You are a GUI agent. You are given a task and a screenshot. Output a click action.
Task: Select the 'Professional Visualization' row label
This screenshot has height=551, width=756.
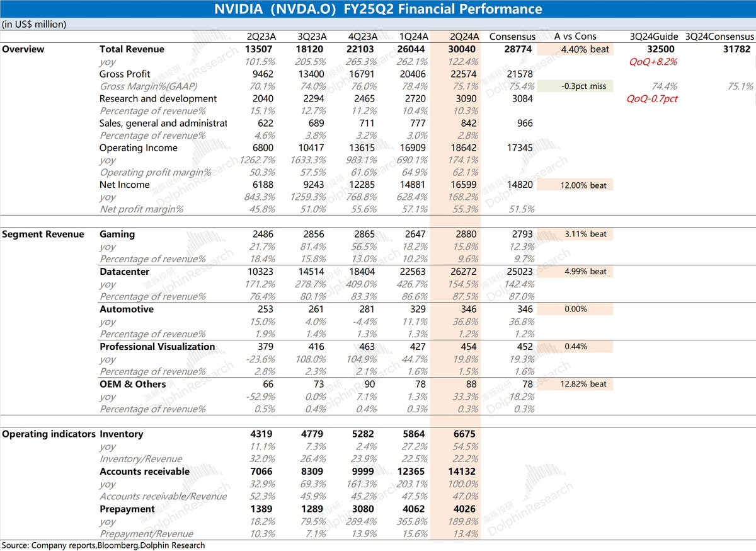tap(157, 346)
